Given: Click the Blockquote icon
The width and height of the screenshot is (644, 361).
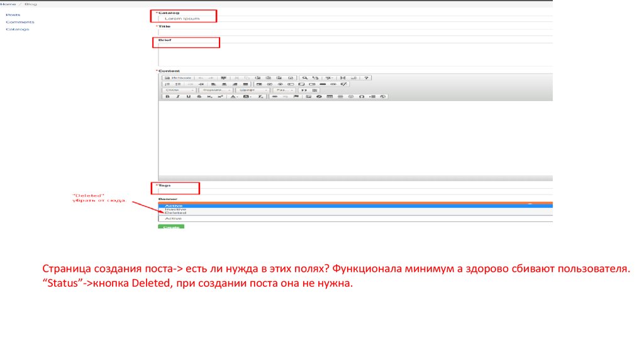Looking at the screenshot, I should click(x=304, y=90).
